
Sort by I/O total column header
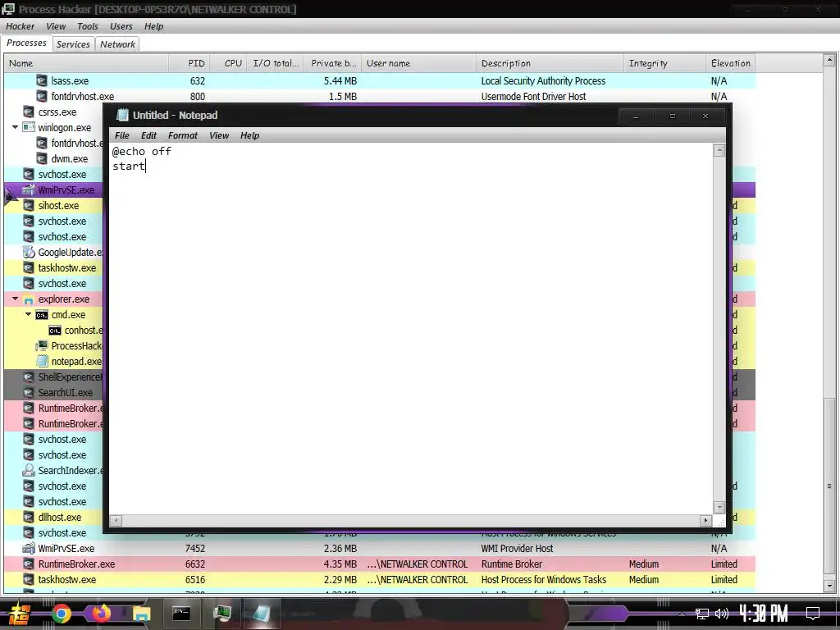point(276,63)
